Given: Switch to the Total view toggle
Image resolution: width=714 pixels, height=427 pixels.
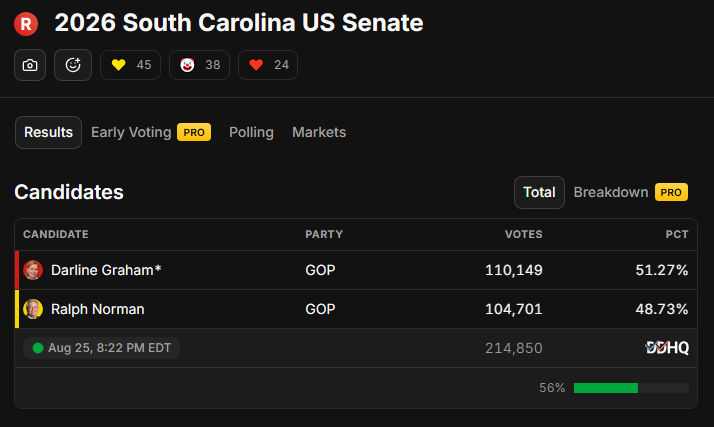Looking at the screenshot, I should pyautogui.click(x=539, y=193).
